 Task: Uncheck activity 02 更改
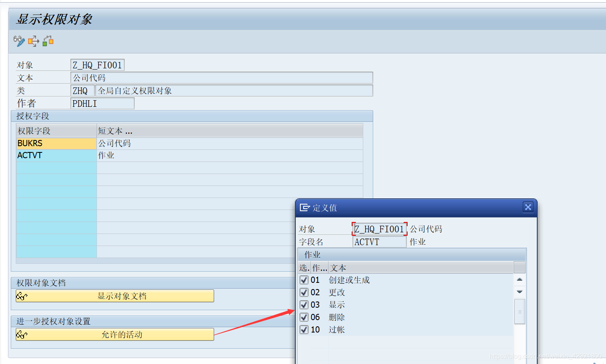[x=304, y=292]
